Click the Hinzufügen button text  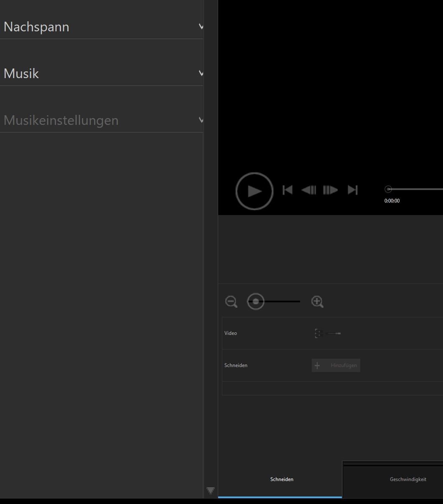point(344,365)
